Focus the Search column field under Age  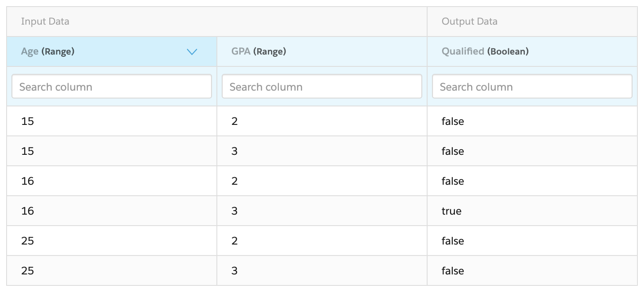pos(112,86)
